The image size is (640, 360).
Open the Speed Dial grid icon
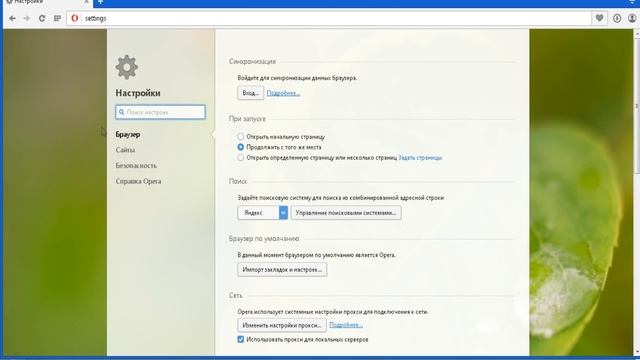(x=57, y=18)
